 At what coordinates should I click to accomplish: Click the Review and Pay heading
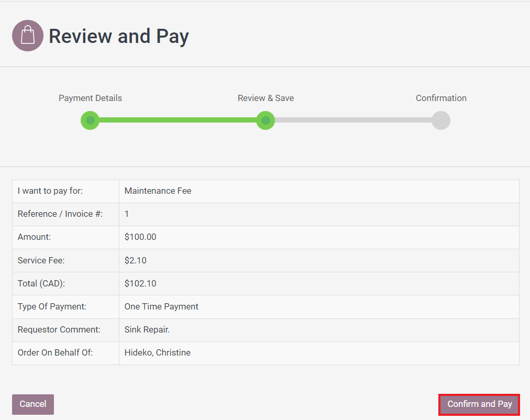click(119, 36)
